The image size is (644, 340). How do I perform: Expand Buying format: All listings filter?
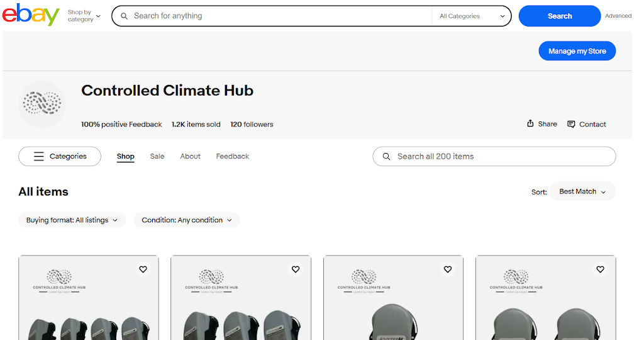(x=72, y=220)
